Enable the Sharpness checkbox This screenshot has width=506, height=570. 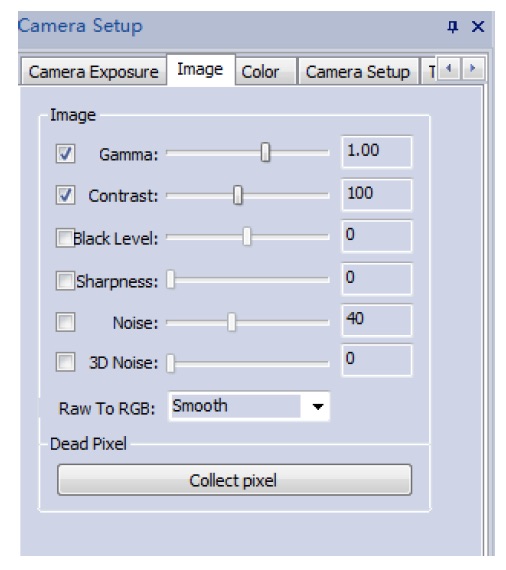[x=65, y=280]
